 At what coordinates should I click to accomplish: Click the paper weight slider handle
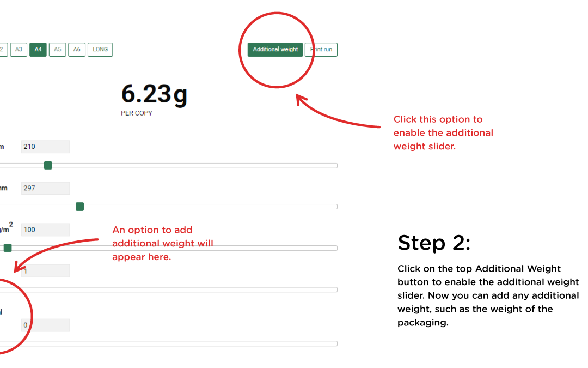coord(8,248)
